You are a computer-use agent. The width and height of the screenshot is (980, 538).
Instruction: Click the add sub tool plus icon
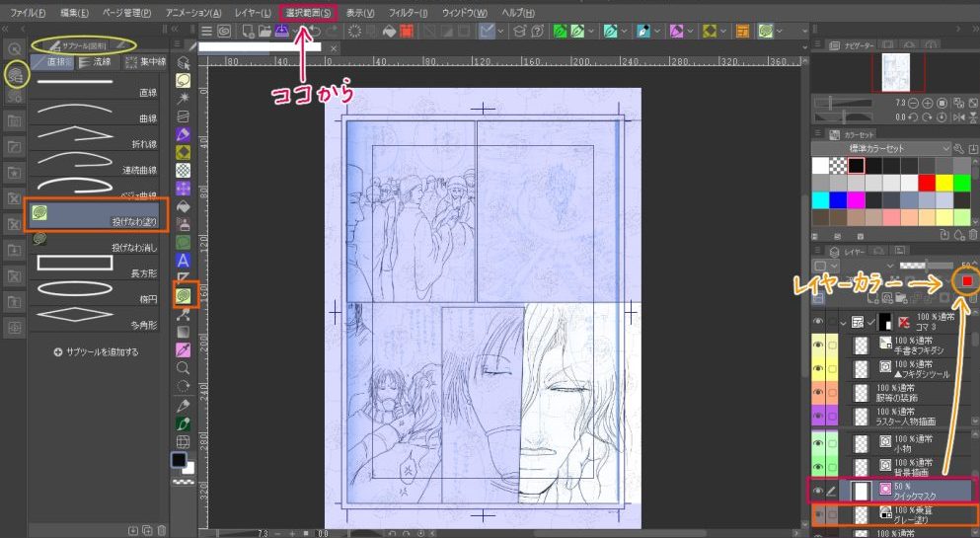58,351
